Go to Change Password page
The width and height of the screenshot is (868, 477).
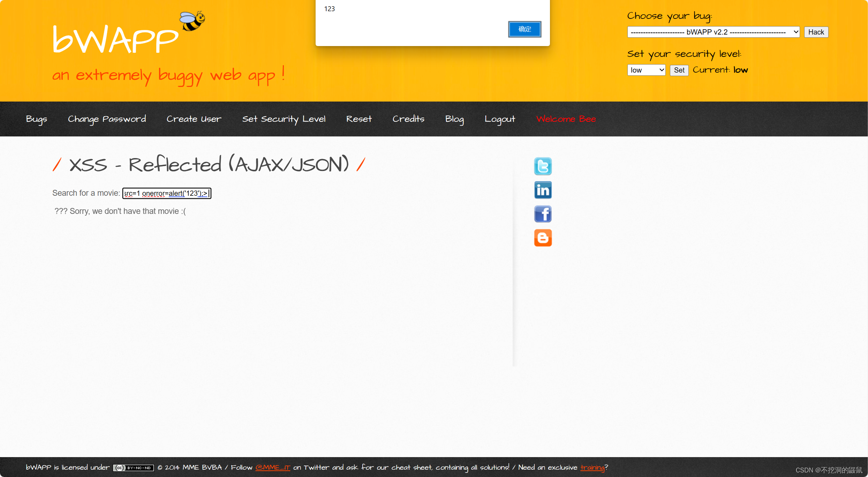[x=107, y=119]
